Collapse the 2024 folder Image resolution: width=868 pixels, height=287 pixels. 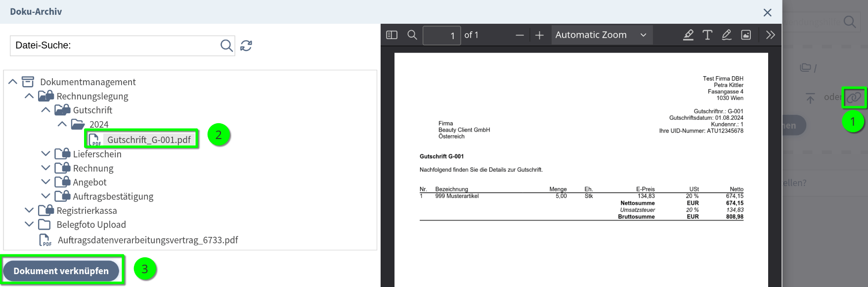[x=62, y=124]
